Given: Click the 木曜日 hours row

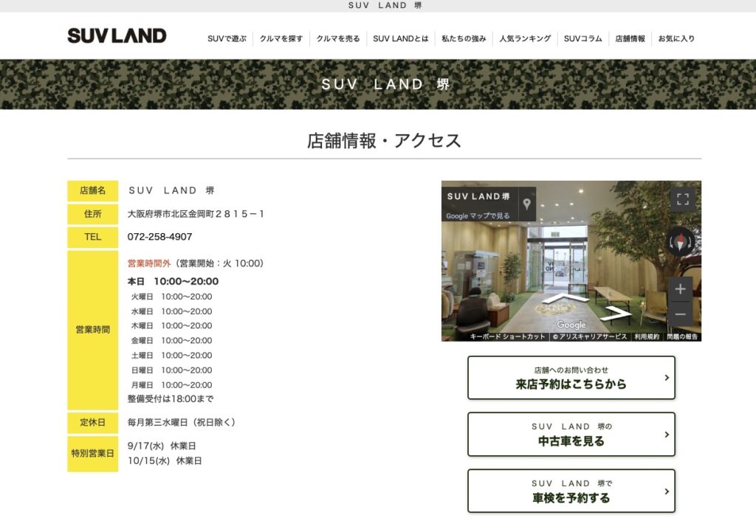Looking at the screenshot, I should pos(171,325).
